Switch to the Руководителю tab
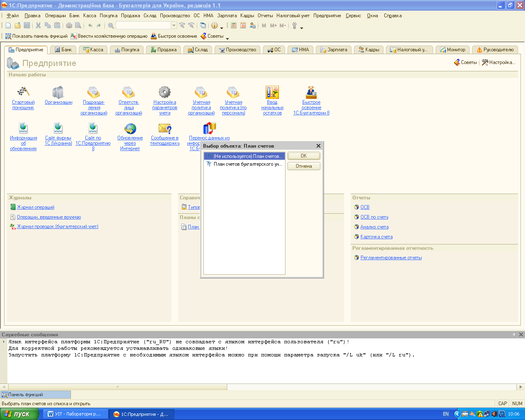The height and width of the screenshot is (420, 525). (495, 50)
